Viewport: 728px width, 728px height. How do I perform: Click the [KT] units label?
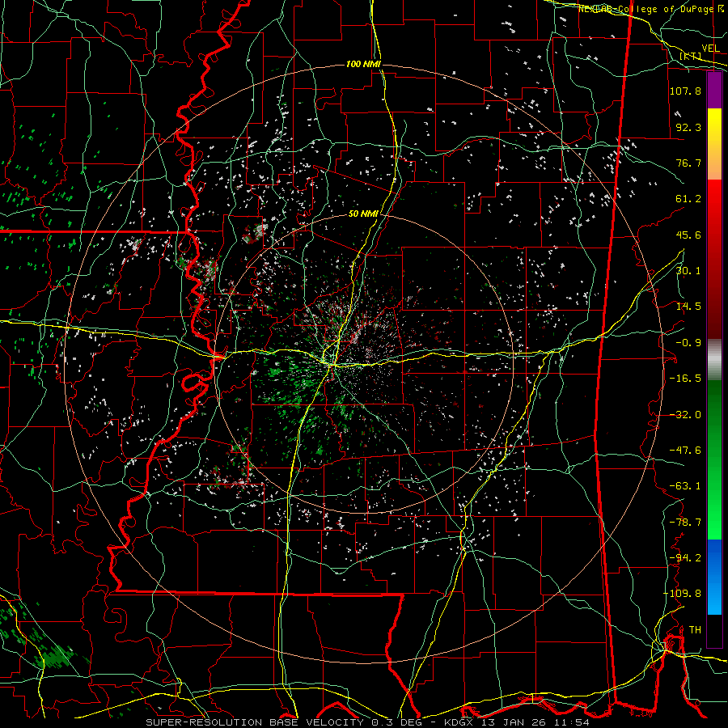click(691, 56)
